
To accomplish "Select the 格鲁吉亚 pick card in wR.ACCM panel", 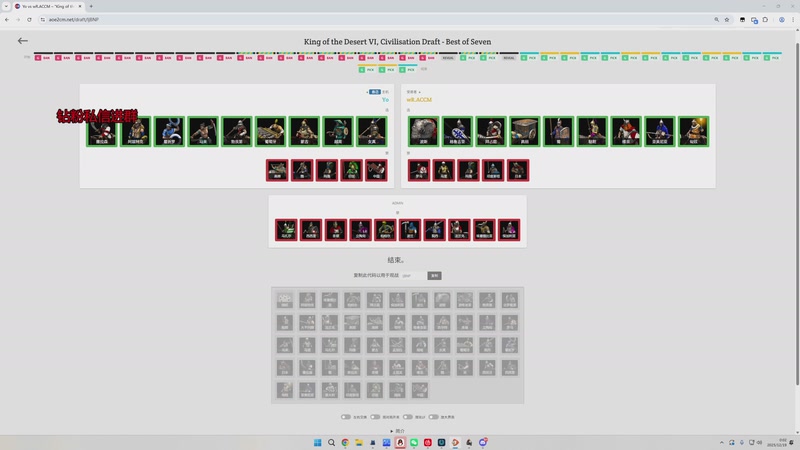I will tap(457, 131).
